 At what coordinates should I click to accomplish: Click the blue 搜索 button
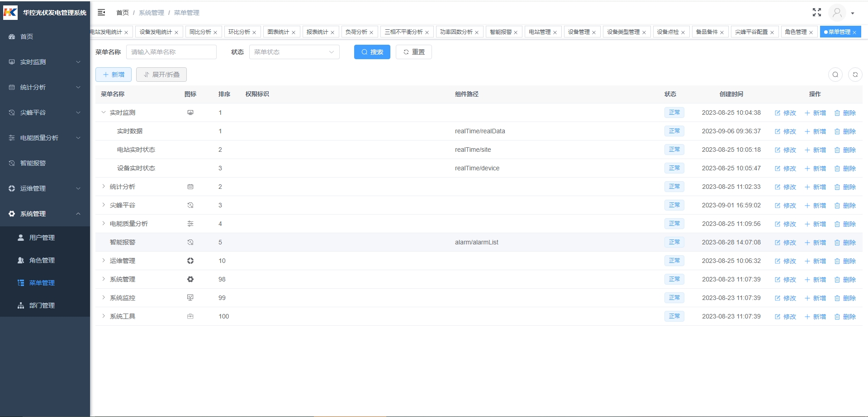click(x=372, y=52)
